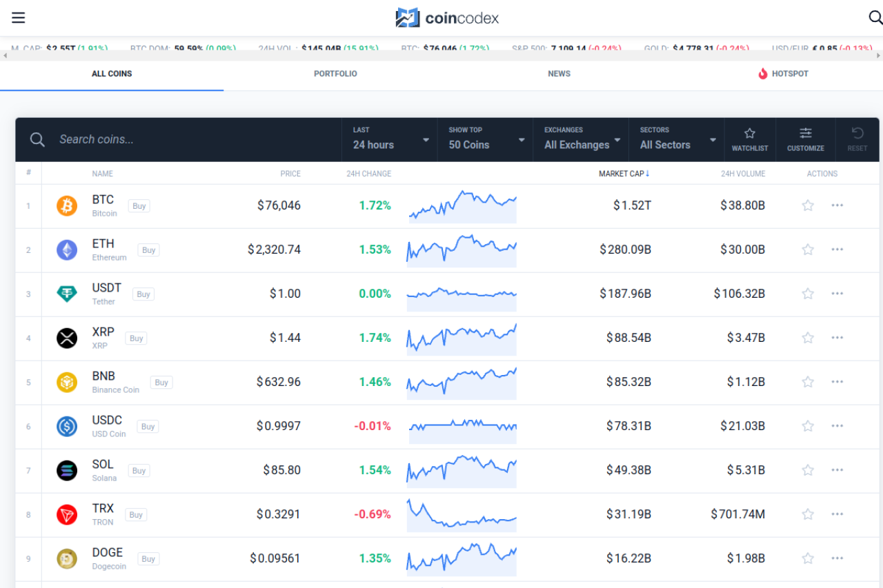Open the hamburger menu
Image resolution: width=883 pixels, height=588 pixels.
19,18
